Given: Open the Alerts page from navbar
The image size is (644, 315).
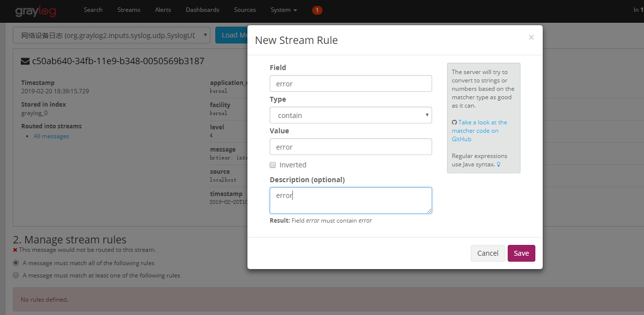Looking at the screenshot, I should point(163,10).
